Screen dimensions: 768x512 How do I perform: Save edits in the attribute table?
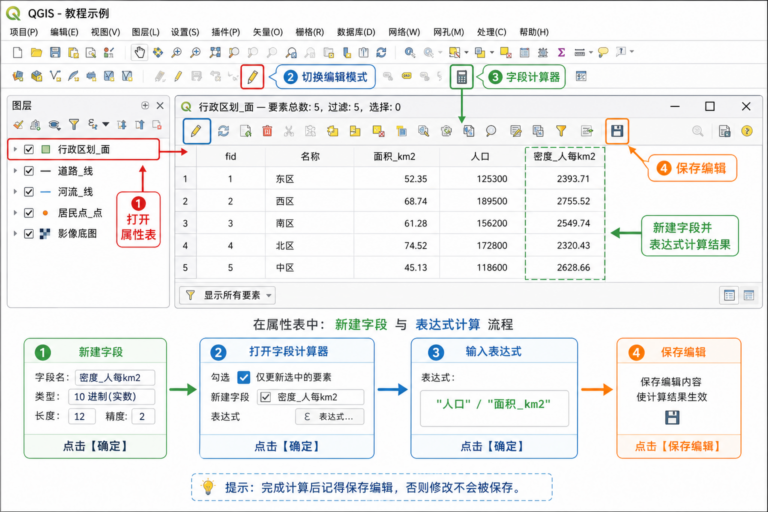[x=617, y=131]
